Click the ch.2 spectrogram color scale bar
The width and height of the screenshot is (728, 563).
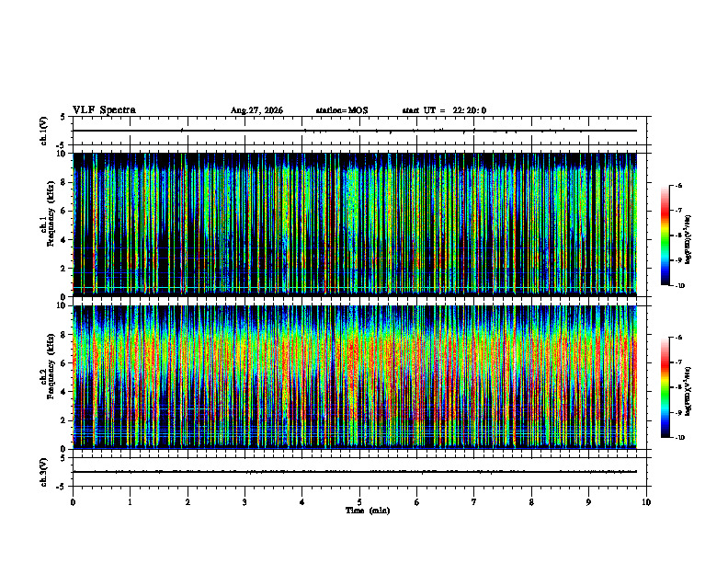click(x=665, y=387)
